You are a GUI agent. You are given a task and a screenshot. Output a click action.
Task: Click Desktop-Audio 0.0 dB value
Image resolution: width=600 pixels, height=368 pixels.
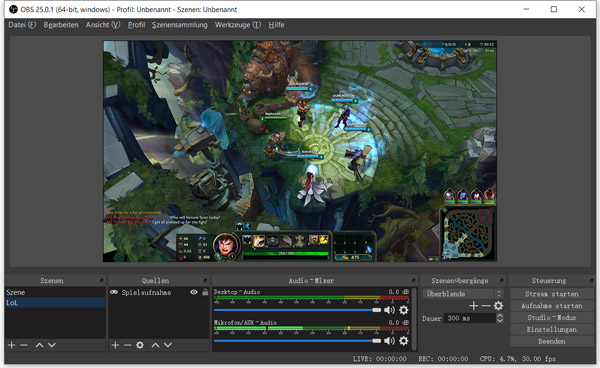point(399,292)
